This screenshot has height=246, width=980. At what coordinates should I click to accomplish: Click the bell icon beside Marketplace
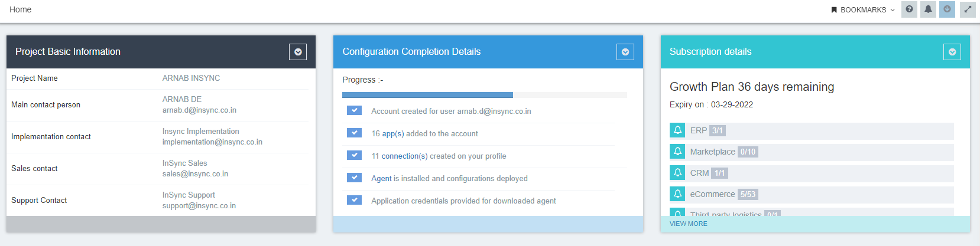(x=677, y=152)
